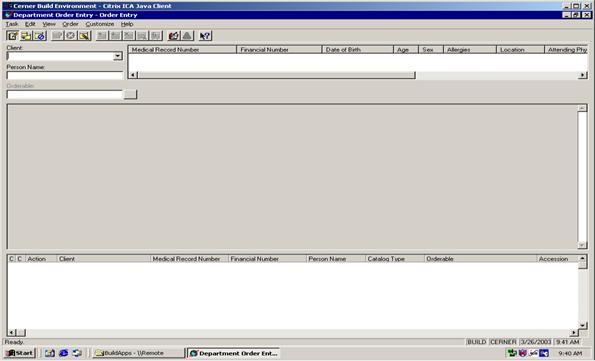Image resolution: width=595 pixels, height=361 pixels.
Task: Click the yellow note with pen icon
Action: point(85,36)
